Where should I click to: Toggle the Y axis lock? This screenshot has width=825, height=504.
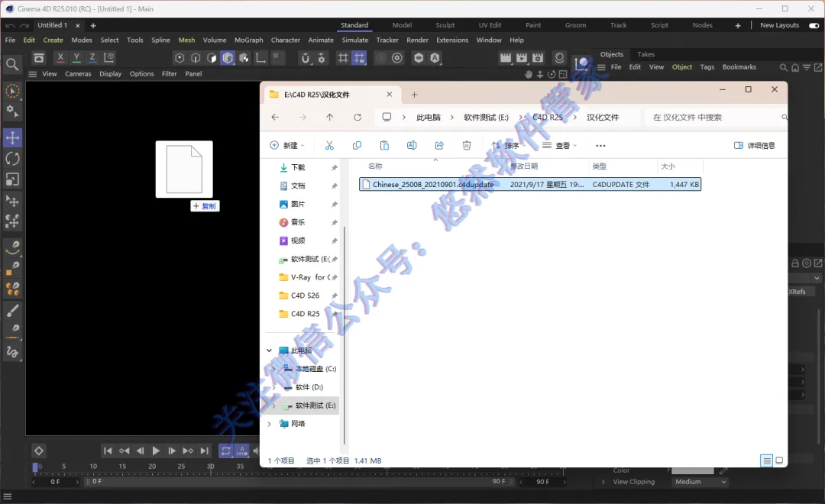click(x=76, y=57)
